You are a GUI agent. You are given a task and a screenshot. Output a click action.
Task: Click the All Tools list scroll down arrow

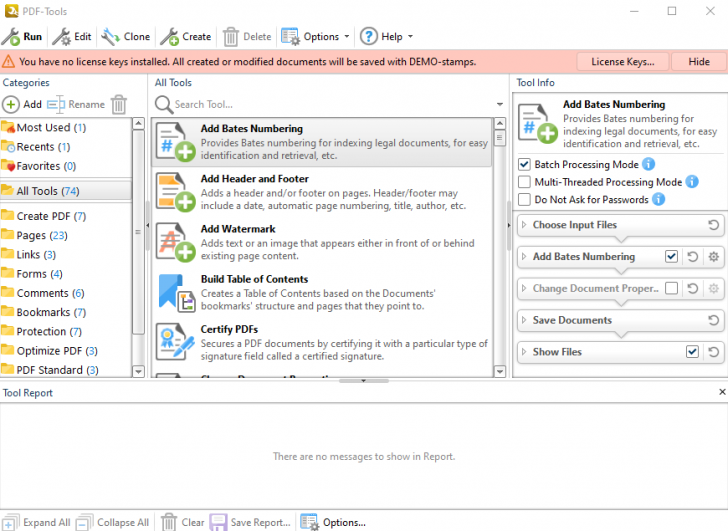500,371
